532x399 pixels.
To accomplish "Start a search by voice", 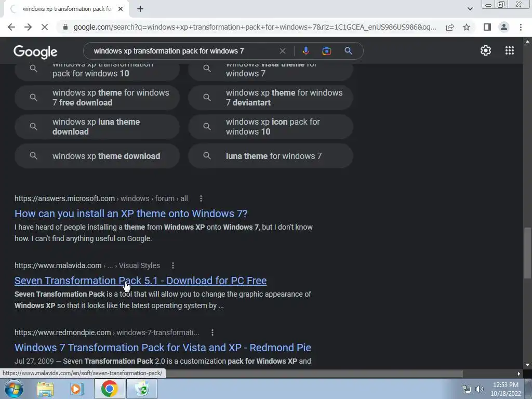I will click(305, 51).
